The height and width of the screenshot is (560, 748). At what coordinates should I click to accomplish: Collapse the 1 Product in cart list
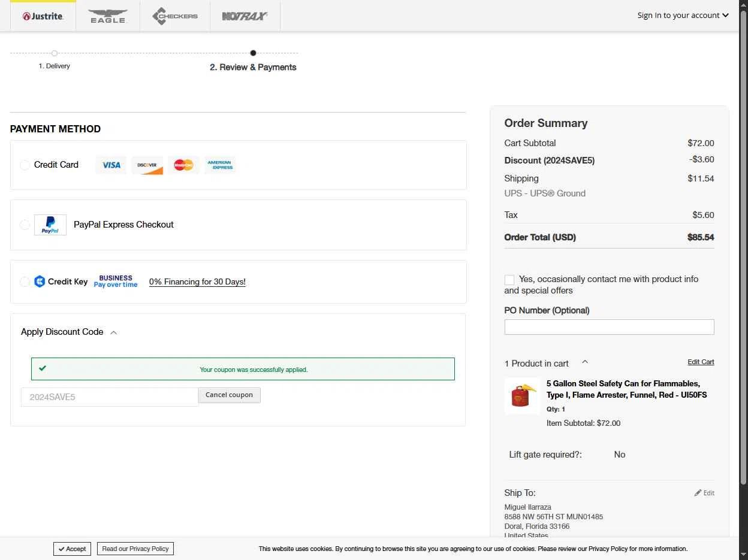click(x=585, y=362)
